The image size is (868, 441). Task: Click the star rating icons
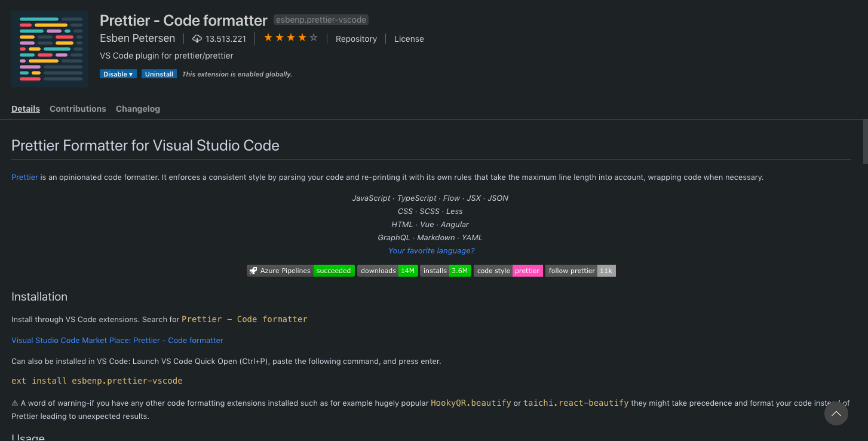[x=290, y=38]
